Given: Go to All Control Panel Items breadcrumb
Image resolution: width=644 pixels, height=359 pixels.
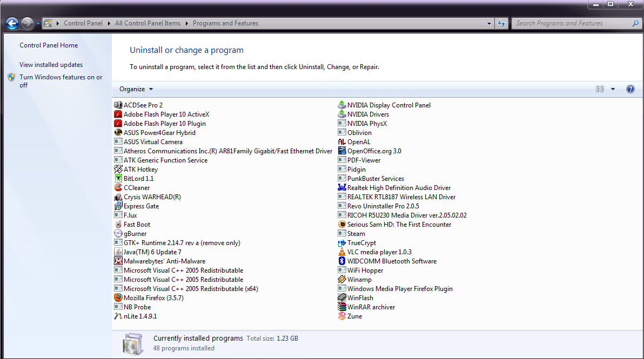Looking at the screenshot, I should tap(147, 23).
